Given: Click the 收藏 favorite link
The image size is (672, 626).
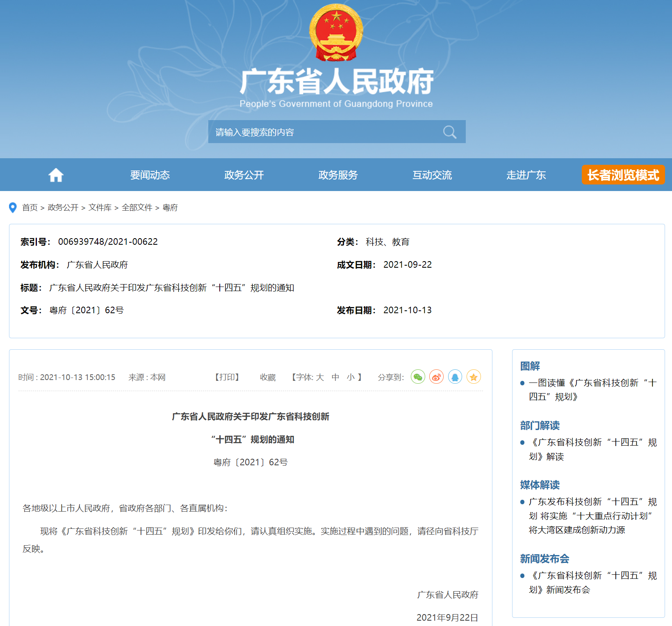Looking at the screenshot, I should 268,377.
